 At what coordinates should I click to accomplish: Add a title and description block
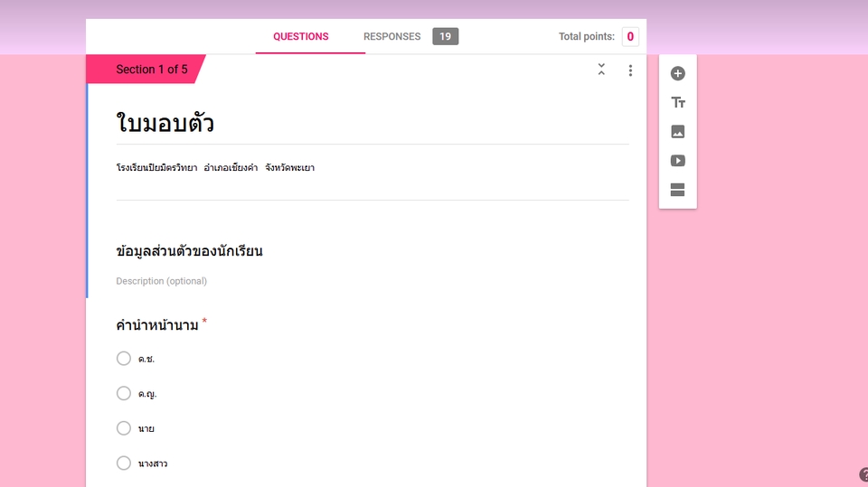[677, 103]
